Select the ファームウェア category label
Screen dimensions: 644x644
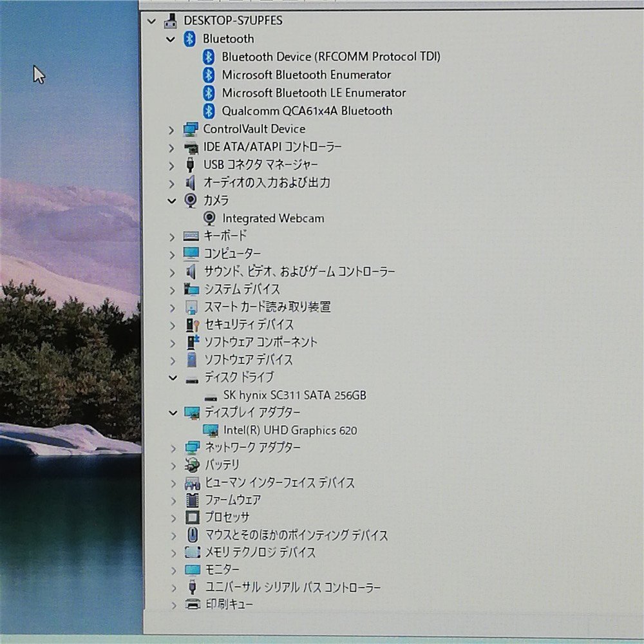(x=233, y=500)
